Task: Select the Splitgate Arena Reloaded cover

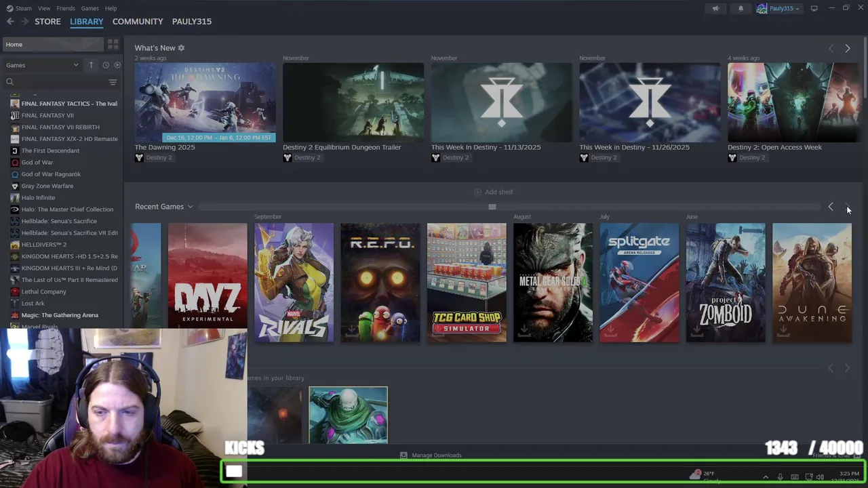Action: pyautogui.click(x=639, y=283)
